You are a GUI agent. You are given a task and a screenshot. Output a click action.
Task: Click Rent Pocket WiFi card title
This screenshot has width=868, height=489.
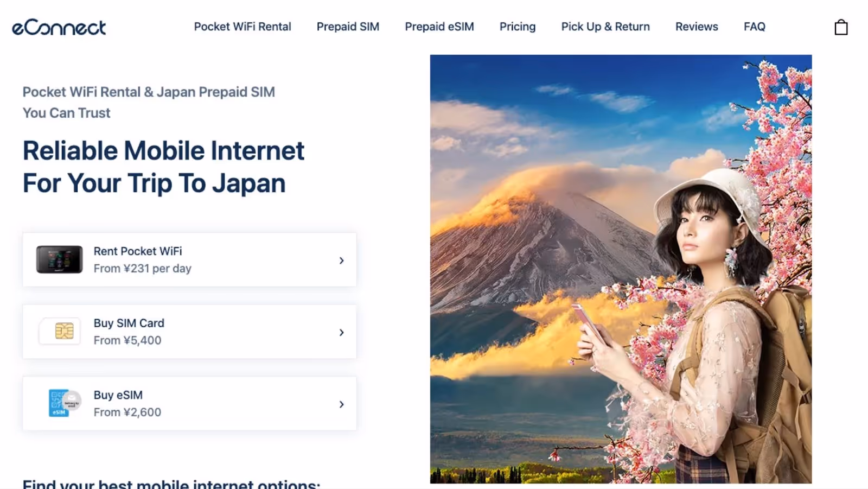click(x=138, y=251)
